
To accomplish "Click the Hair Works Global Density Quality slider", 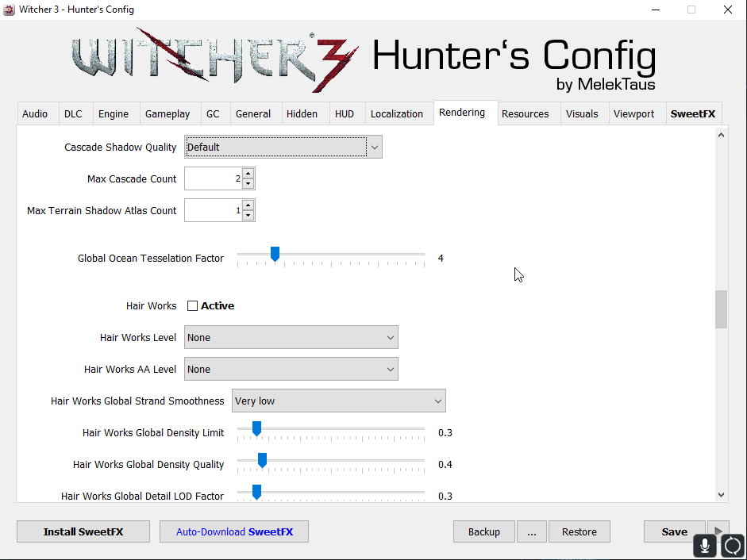I will (x=330, y=463).
